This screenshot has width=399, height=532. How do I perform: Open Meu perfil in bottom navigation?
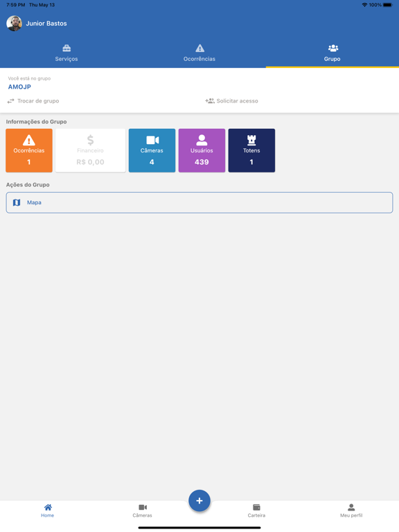click(x=351, y=511)
